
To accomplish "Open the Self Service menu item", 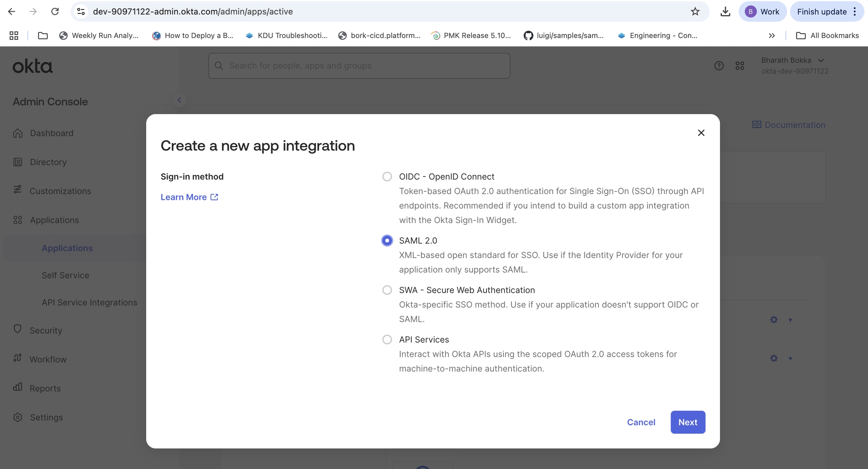I will 65,275.
